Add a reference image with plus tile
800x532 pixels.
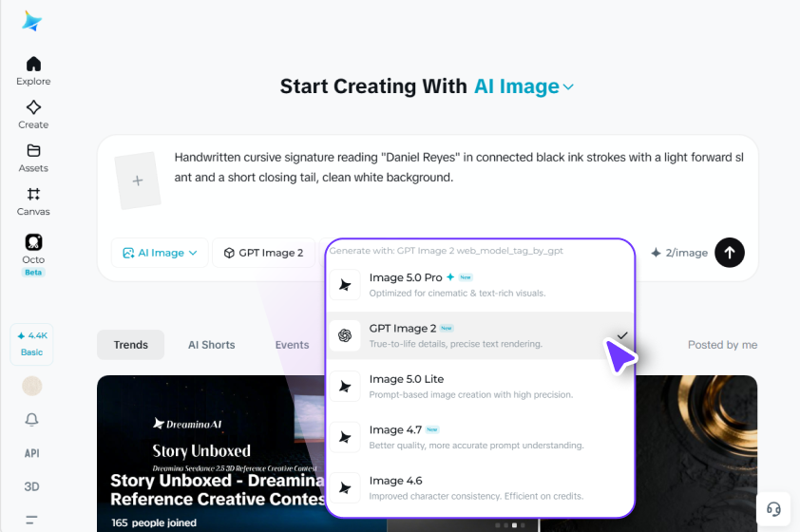coord(137,180)
